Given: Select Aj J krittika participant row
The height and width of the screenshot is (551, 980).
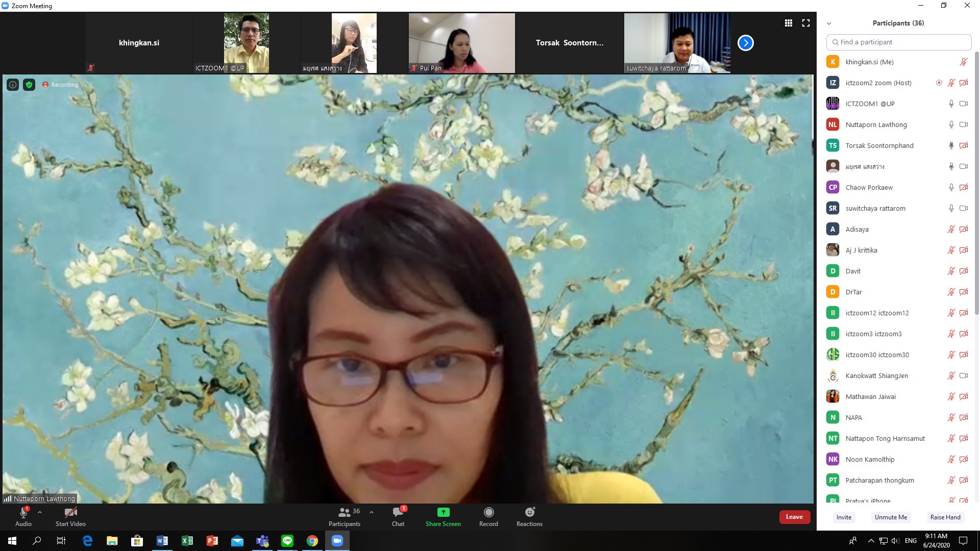Looking at the screenshot, I should 898,250.
